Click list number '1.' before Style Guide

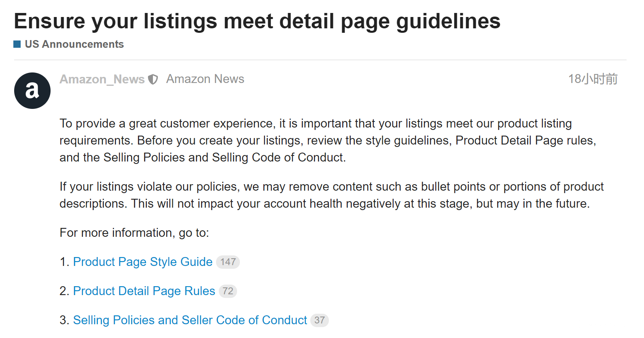pyautogui.click(x=65, y=262)
